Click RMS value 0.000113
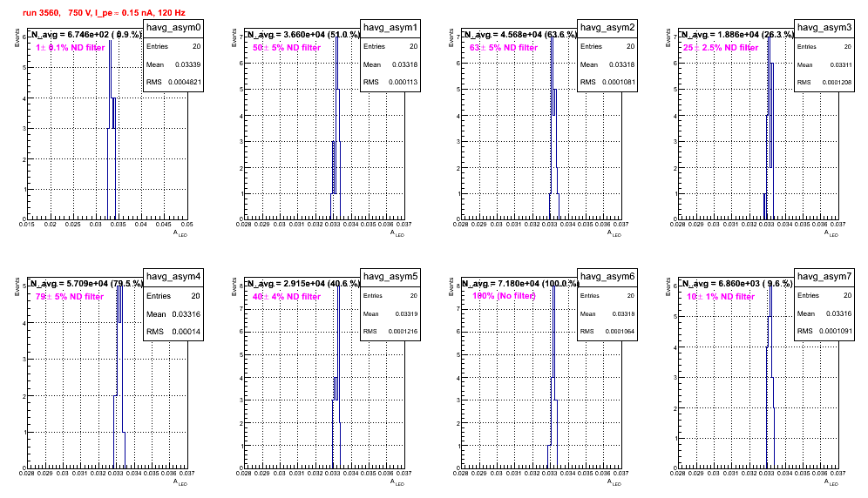 pos(403,82)
